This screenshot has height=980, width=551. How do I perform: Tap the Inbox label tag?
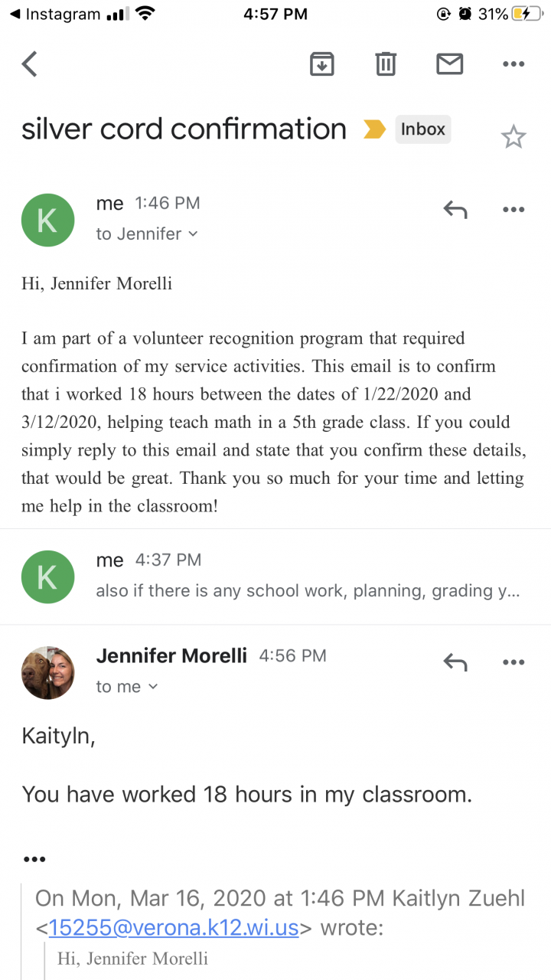coord(422,129)
